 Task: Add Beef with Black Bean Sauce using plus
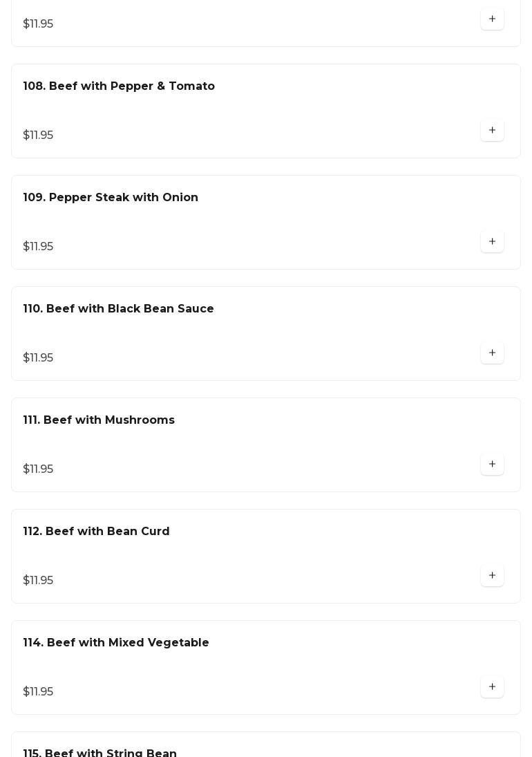[492, 353]
